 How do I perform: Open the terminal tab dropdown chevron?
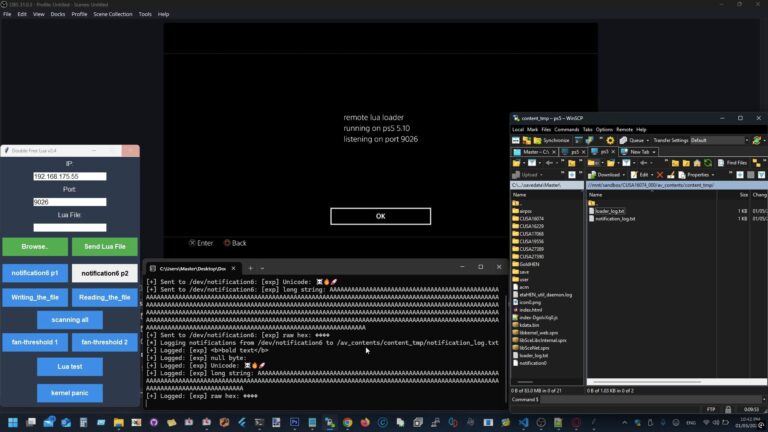263,268
